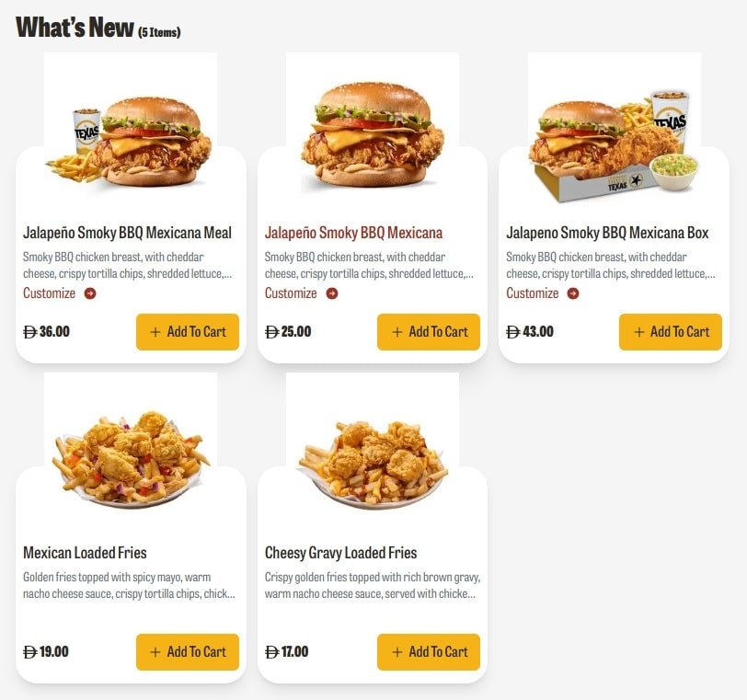Click plus icon on Mexican Loaded Fries button
The image size is (747, 700).
pyautogui.click(x=155, y=652)
